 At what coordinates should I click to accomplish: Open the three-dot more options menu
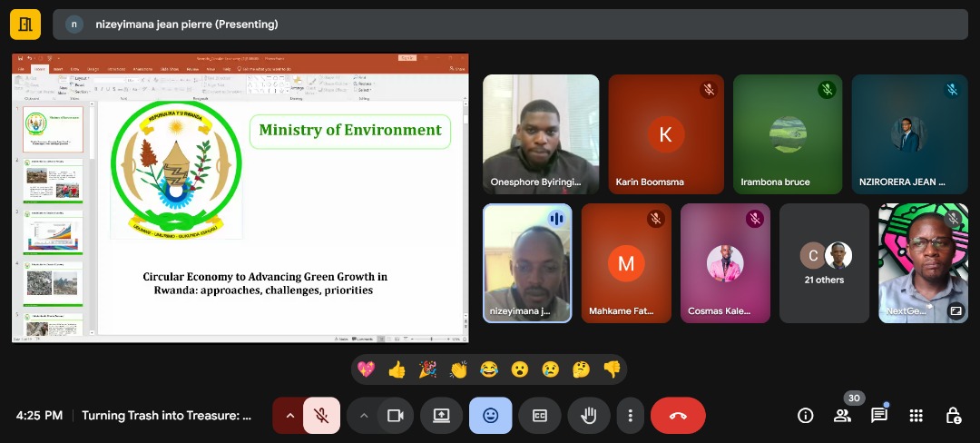(x=630, y=416)
